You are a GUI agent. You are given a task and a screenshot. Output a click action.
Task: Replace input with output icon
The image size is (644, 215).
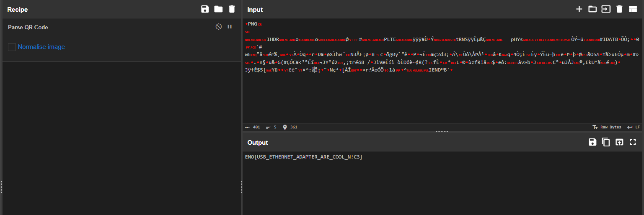click(x=619, y=142)
